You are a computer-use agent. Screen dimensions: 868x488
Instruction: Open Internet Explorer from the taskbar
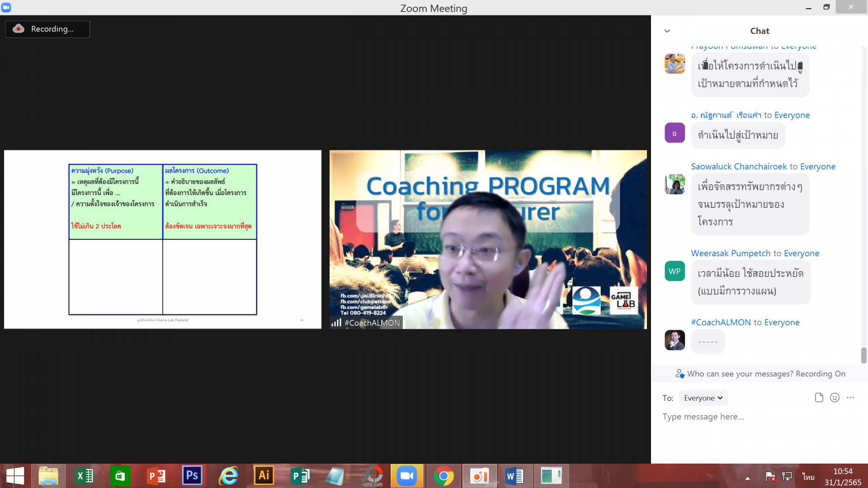(228, 476)
